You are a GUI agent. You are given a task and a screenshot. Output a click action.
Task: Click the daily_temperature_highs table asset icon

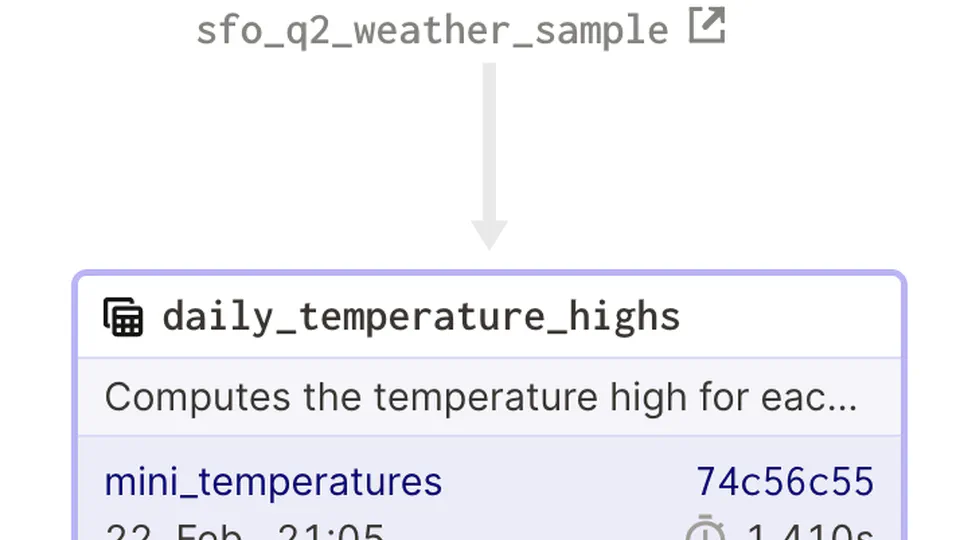(124, 317)
